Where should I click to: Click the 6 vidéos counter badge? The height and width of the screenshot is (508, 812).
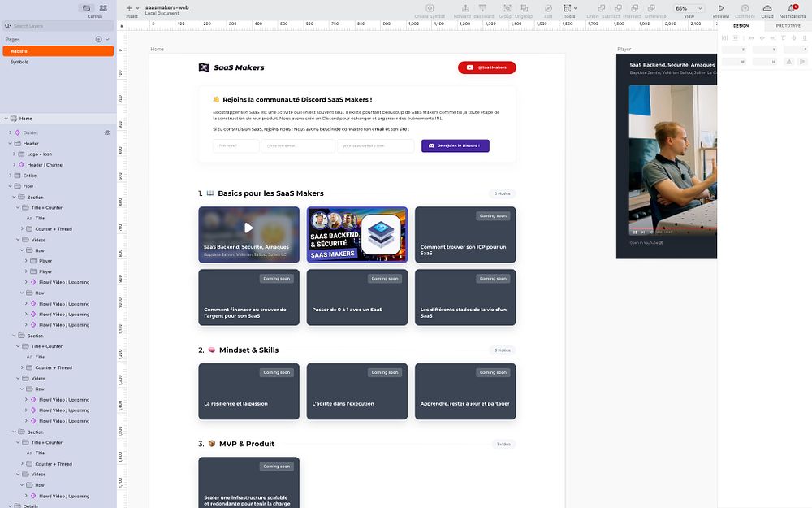[x=502, y=194]
